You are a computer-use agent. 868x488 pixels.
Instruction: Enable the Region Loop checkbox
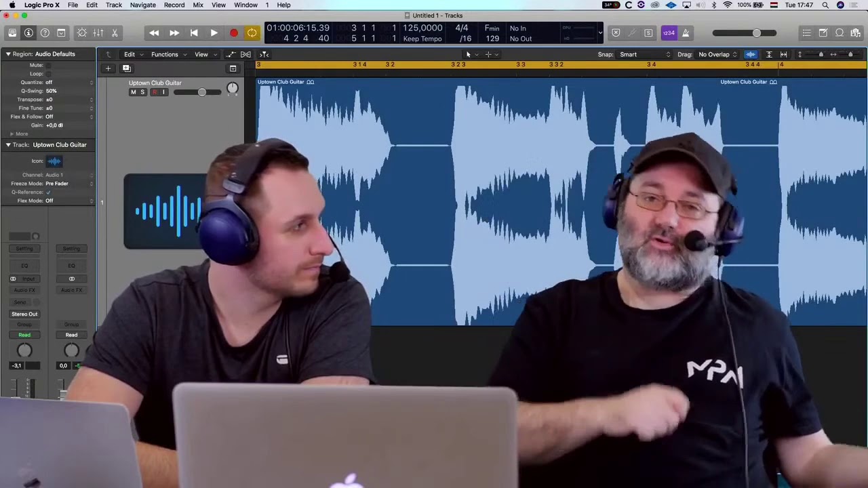point(49,74)
